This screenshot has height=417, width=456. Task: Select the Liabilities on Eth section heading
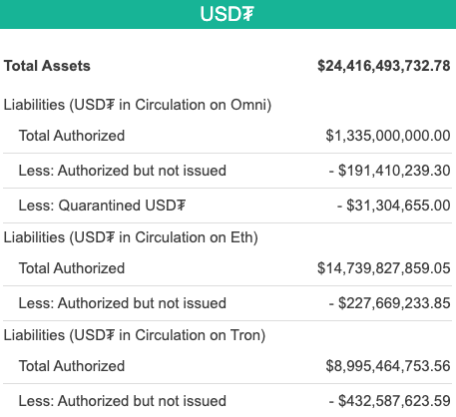point(131,238)
